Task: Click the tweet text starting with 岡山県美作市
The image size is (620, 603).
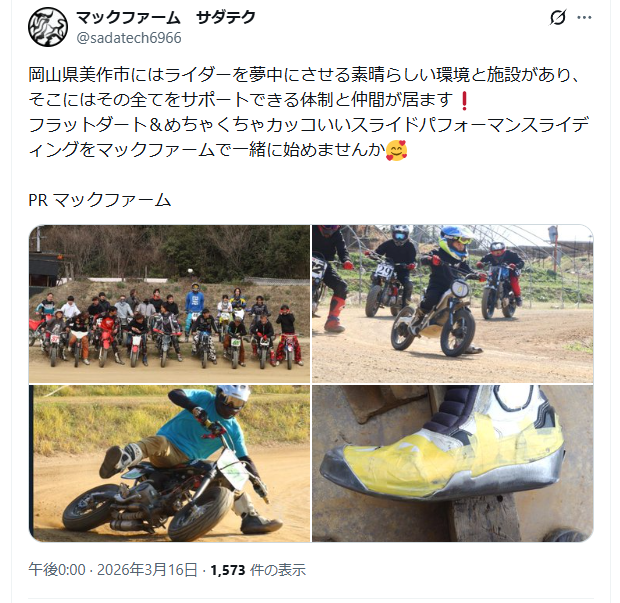Action: pyautogui.click(x=309, y=112)
